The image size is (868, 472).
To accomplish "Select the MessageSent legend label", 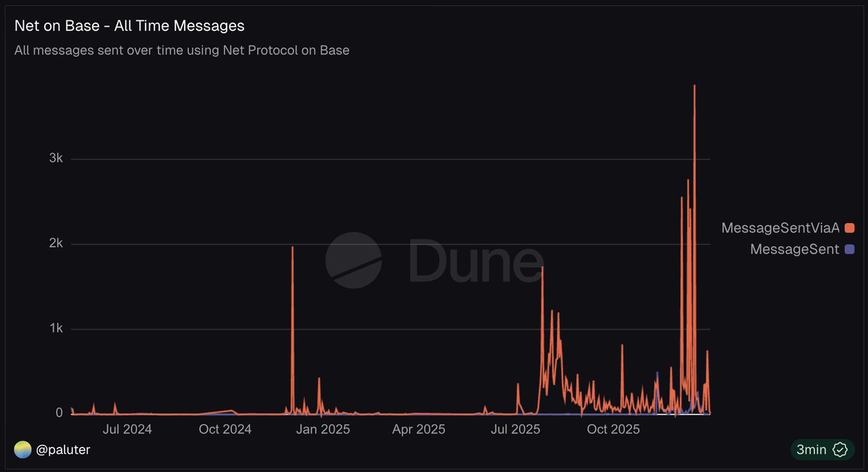I will [x=795, y=249].
